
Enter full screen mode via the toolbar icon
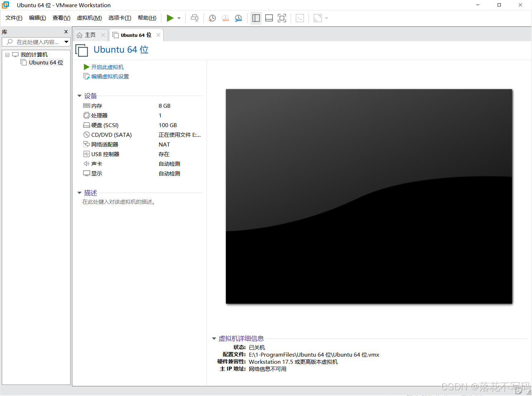[x=282, y=18]
